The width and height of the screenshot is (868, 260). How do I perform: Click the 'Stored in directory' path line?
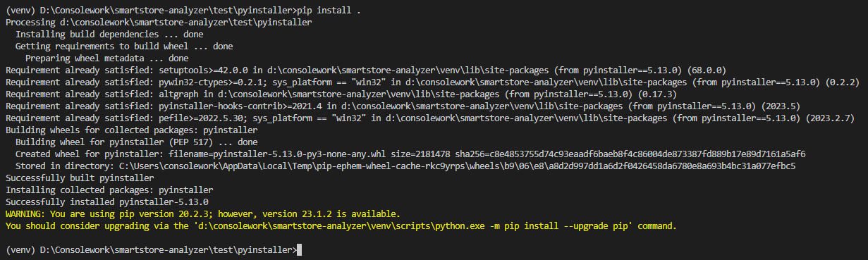(x=405, y=166)
